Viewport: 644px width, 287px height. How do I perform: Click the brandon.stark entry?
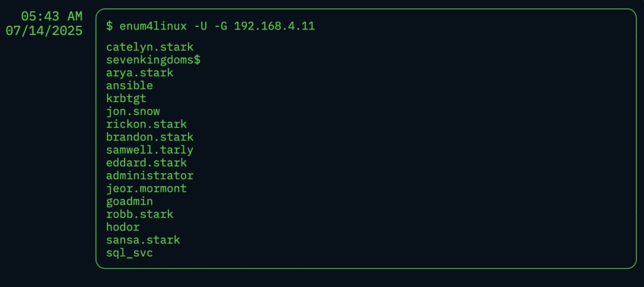tap(150, 137)
